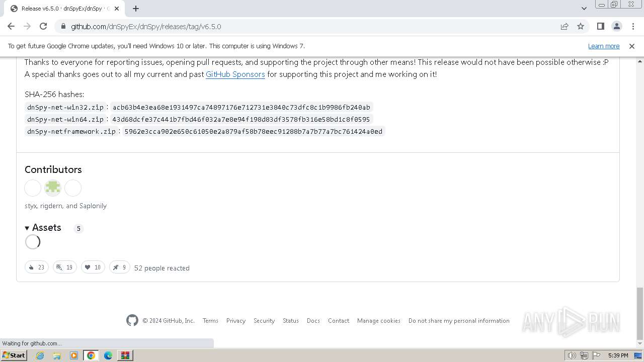The height and width of the screenshot is (362, 644).
Task: Select the dnSpy-net-win32.zip hash value
Action: [x=242, y=107]
